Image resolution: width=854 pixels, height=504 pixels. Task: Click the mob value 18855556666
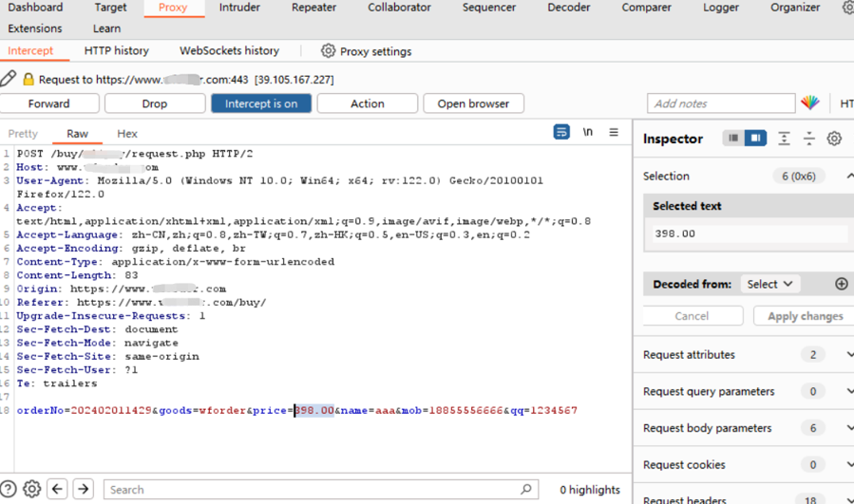pyautogui.click(x=466, y=410)
